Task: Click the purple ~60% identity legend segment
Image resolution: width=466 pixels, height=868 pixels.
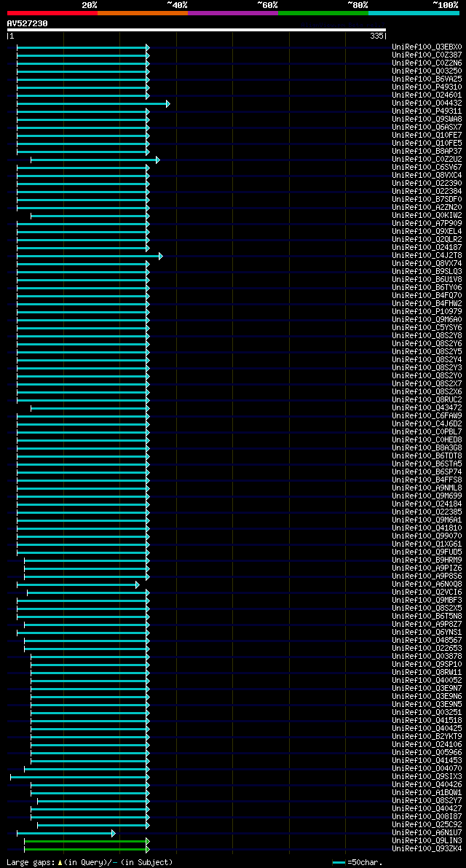Action: click(x=233, y=12)
